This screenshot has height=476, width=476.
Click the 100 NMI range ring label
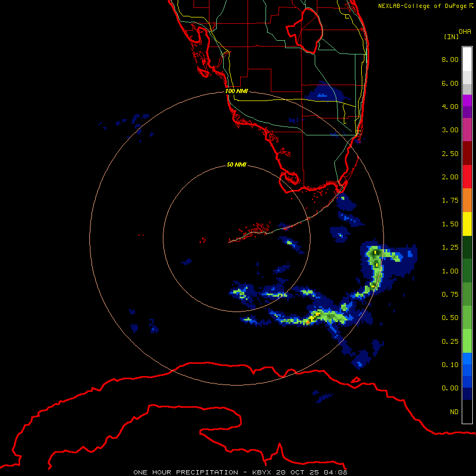[x=236, y=91]
